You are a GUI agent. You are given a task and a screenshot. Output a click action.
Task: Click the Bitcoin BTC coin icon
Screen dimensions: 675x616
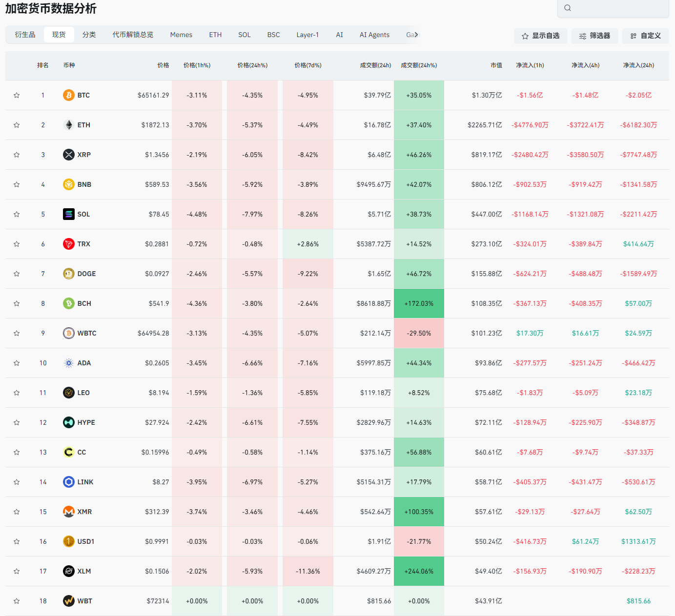(69, 95)
